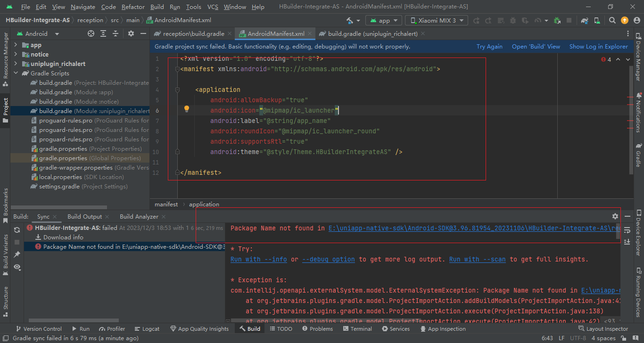
Task: Click Select Opened File target icon
Action: [x=91, y=34]
